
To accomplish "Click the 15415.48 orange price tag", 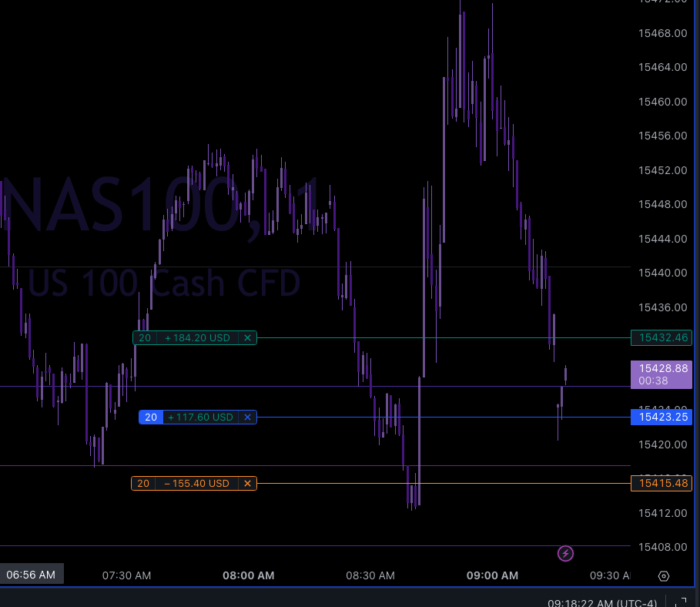I will [x=661, y=483].
